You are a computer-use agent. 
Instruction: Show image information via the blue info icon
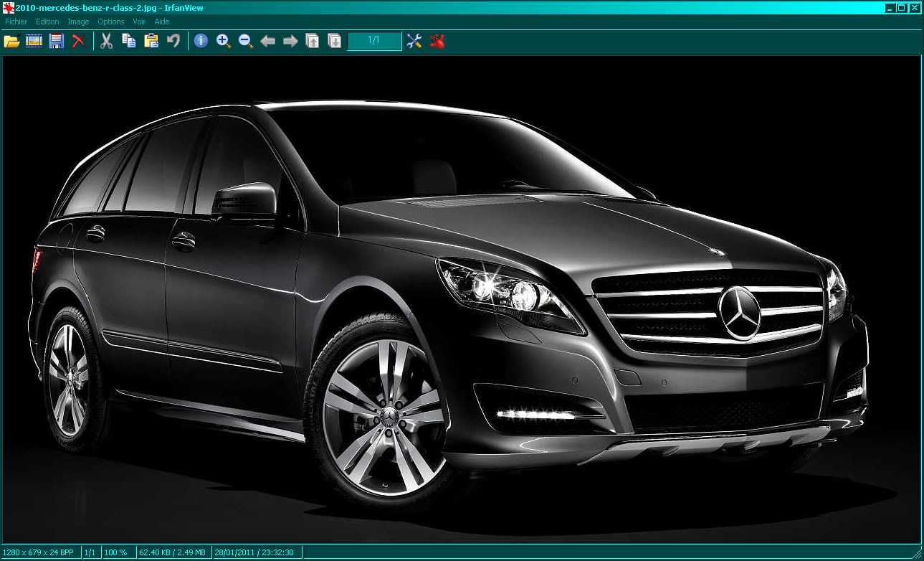[201, 41]
